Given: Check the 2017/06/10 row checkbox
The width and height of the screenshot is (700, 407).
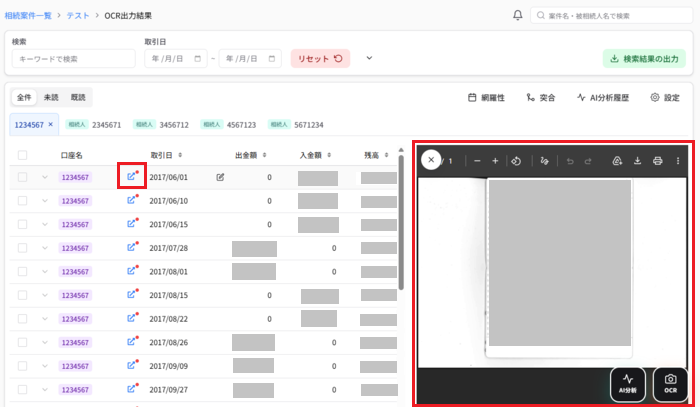Looking at the screenshot, I should coord(22,201).
